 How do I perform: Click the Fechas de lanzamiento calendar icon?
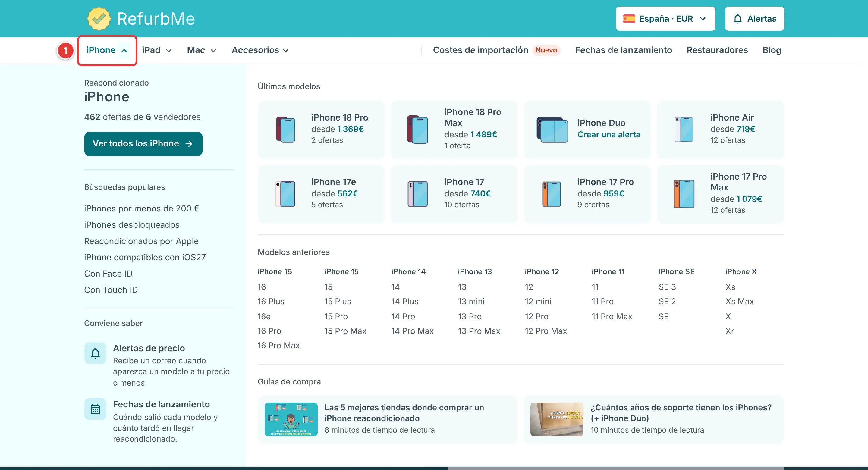[x=95, y=409]
